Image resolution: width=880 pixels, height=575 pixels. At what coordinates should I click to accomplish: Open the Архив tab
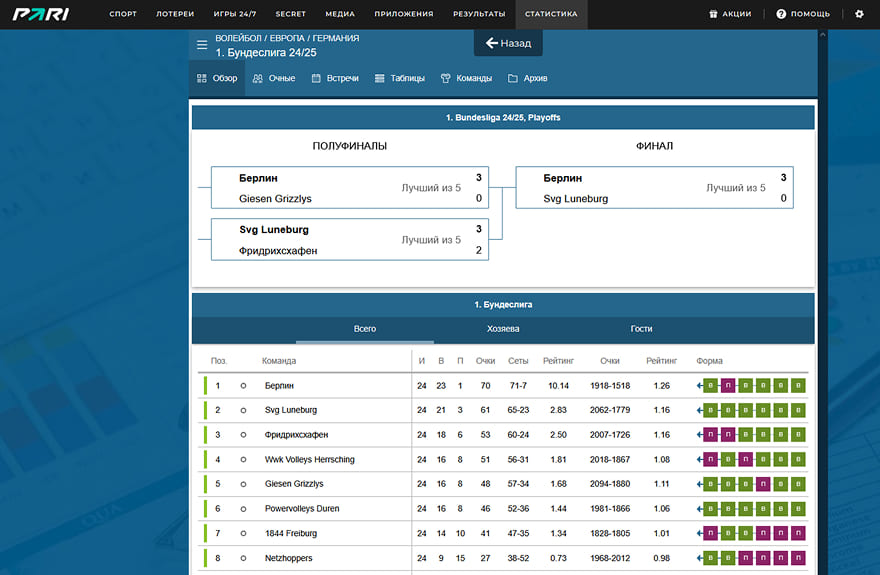(x=528, y=79)
